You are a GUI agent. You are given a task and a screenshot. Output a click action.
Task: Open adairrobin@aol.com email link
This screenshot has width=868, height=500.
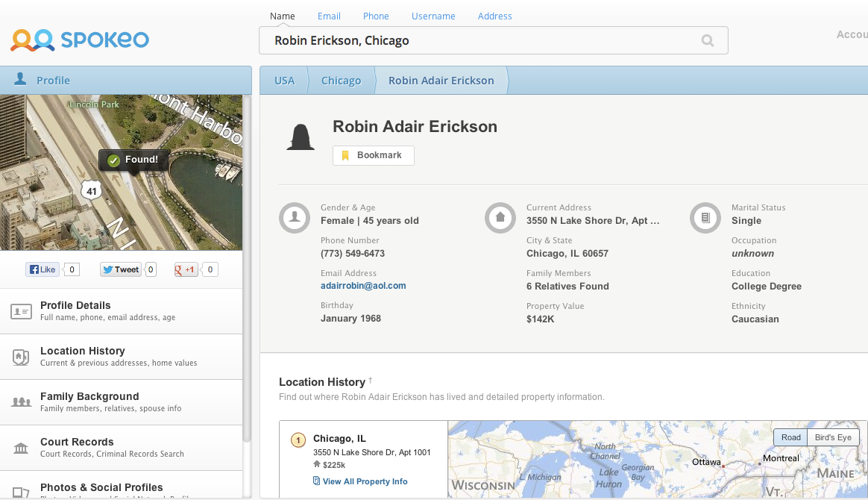coord(363,286)
